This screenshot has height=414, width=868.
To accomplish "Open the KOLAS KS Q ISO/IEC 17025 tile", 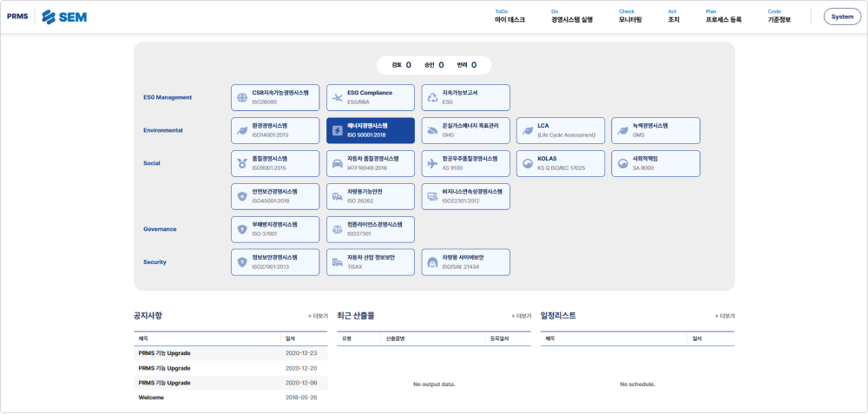I will click(560, 164).
